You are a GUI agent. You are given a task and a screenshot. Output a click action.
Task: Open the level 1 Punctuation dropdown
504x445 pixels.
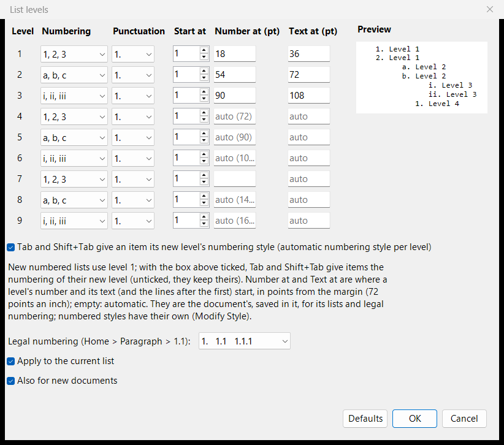[x=133, y=54]
